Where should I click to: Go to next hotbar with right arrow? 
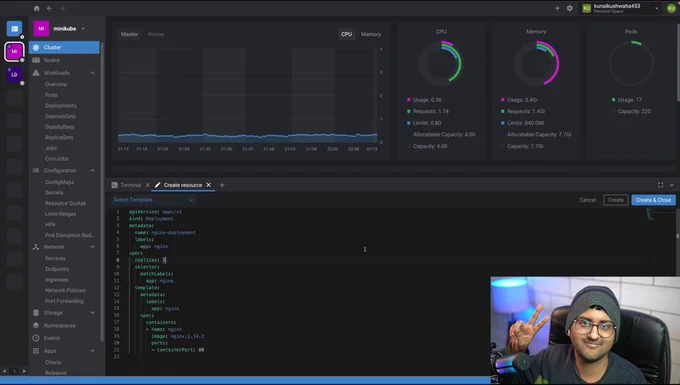point(24,371)
